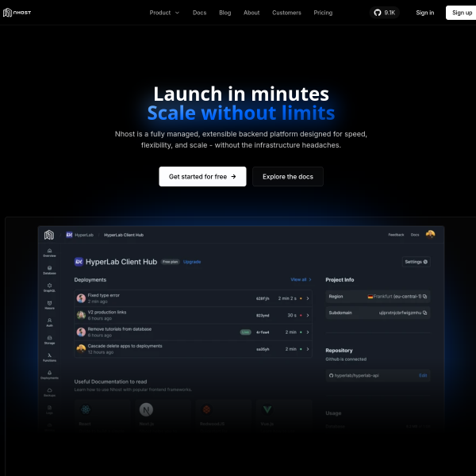
Task: Click the Nhost logo in the header
Action: coord(18,13)
